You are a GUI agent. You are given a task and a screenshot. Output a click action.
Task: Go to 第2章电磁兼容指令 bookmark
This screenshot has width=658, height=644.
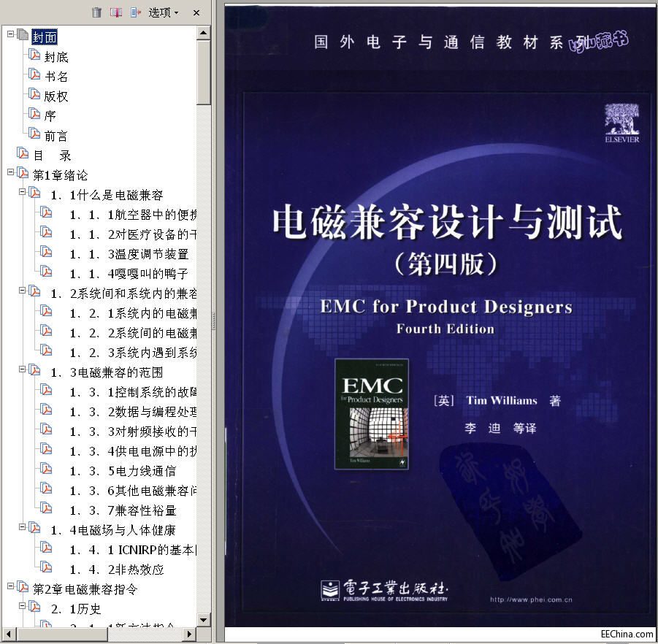[x=85, y=589]
